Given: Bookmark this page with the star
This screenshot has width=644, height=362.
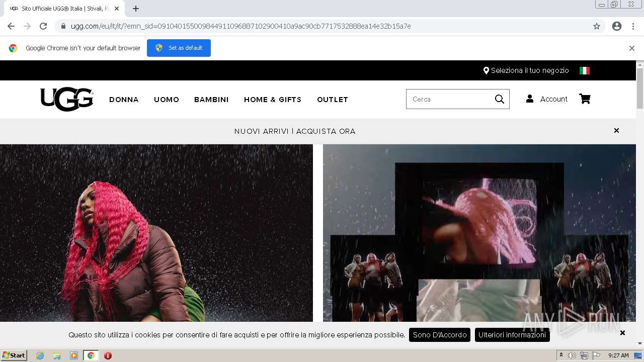Looking at the screenshot, I should 597,26.
